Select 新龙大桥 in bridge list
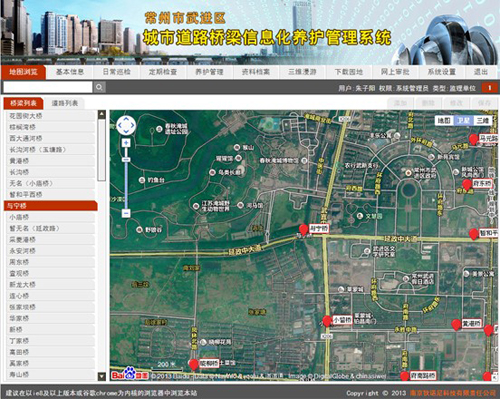 point(51,285)
